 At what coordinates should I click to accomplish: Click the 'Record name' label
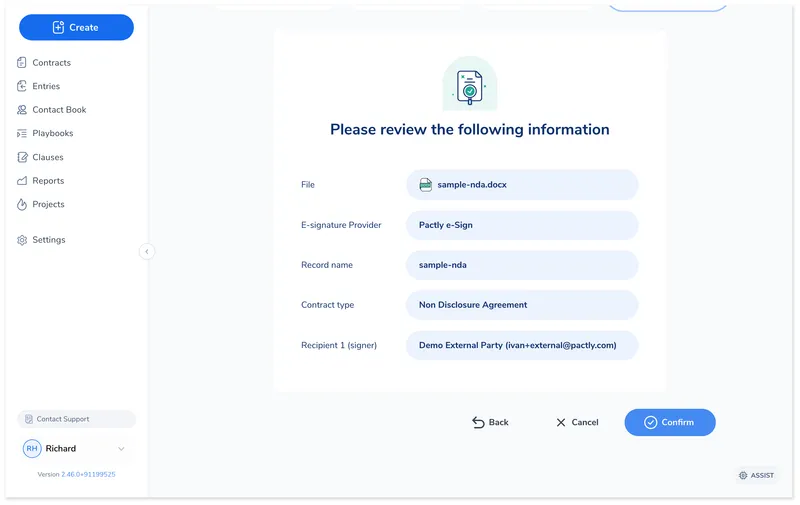(327, 265)
